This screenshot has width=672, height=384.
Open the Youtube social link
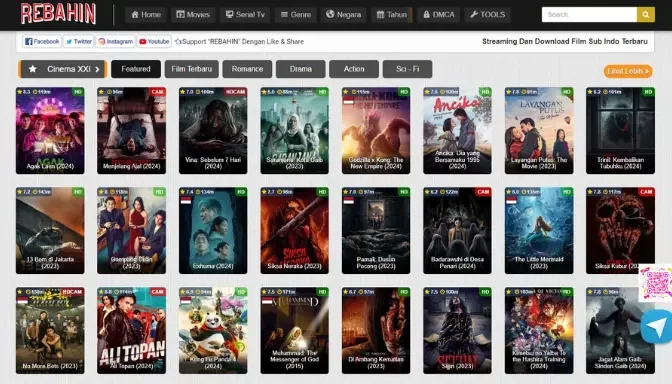tap(154, 42)
